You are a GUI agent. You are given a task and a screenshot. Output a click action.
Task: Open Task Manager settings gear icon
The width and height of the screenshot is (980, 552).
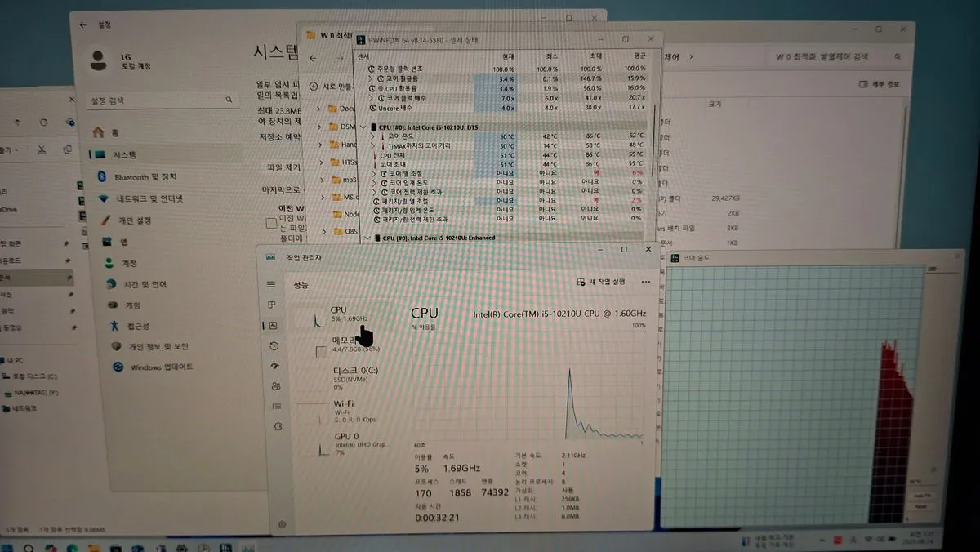(x=283, y=523)
